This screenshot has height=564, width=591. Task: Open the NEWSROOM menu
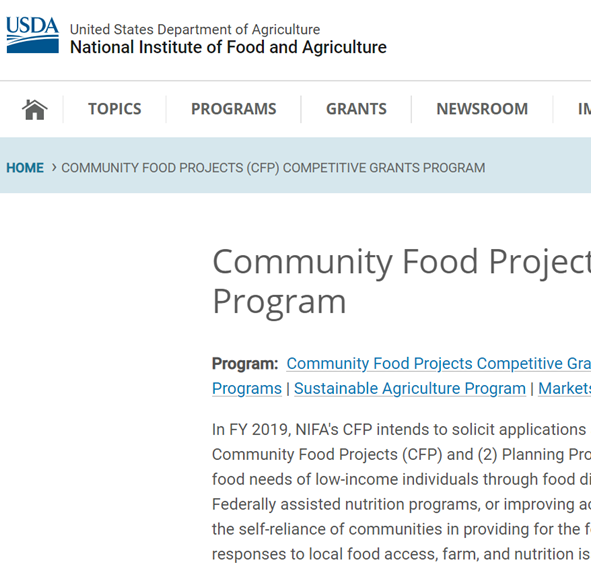482,109
